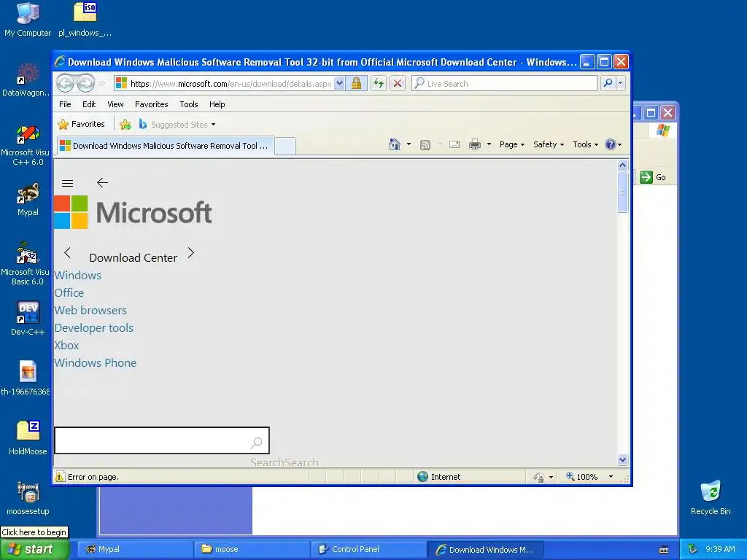This screenshot has width=747, height=560.
Task: Open the Start button
Action: click(34, 550)
